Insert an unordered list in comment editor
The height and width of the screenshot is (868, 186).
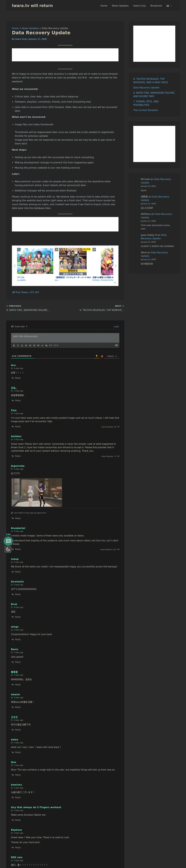34,345
